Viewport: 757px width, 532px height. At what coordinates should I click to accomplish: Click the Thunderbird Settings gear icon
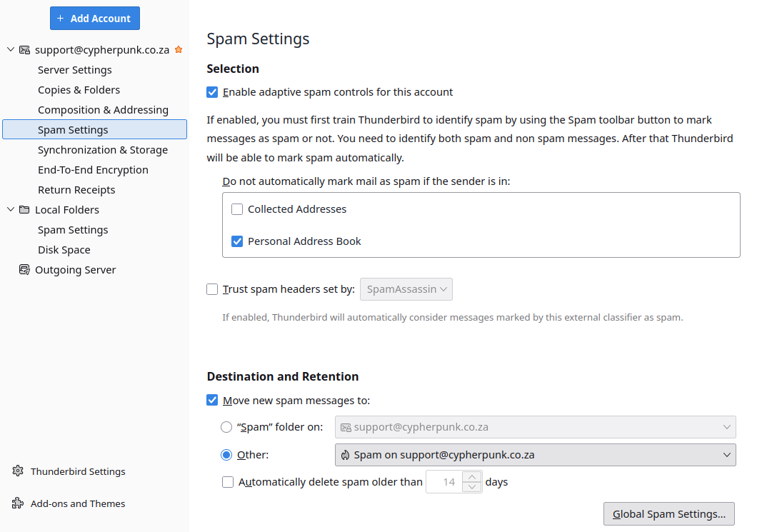[x=18, y=471]
